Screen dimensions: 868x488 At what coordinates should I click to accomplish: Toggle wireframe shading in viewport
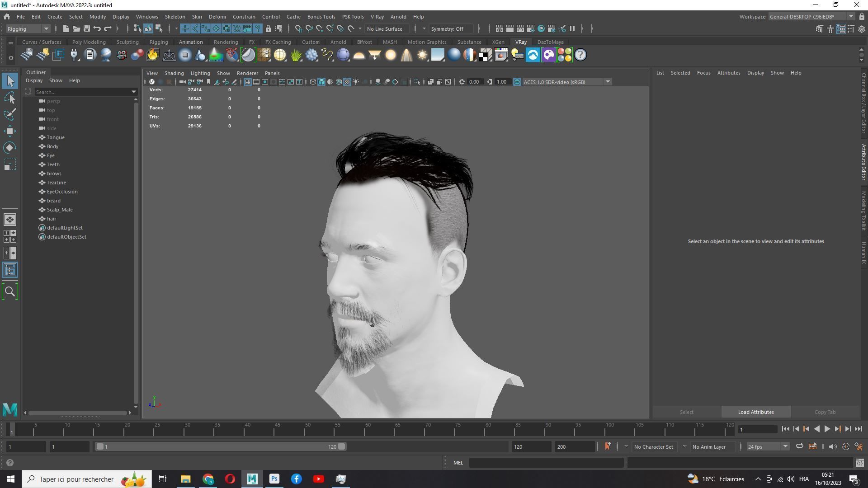tap(313, 82)
